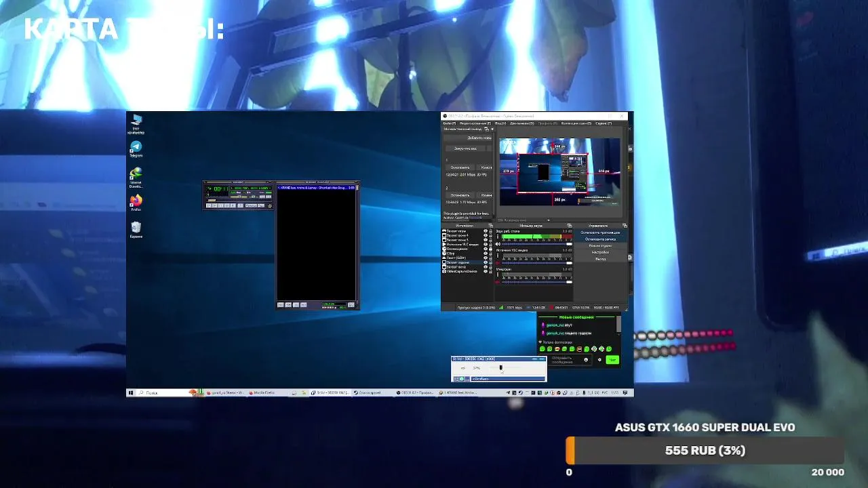This screenshot has width=868, height=488.
Task: Pop out the Управление dock icon
Action: pos(625,226)
